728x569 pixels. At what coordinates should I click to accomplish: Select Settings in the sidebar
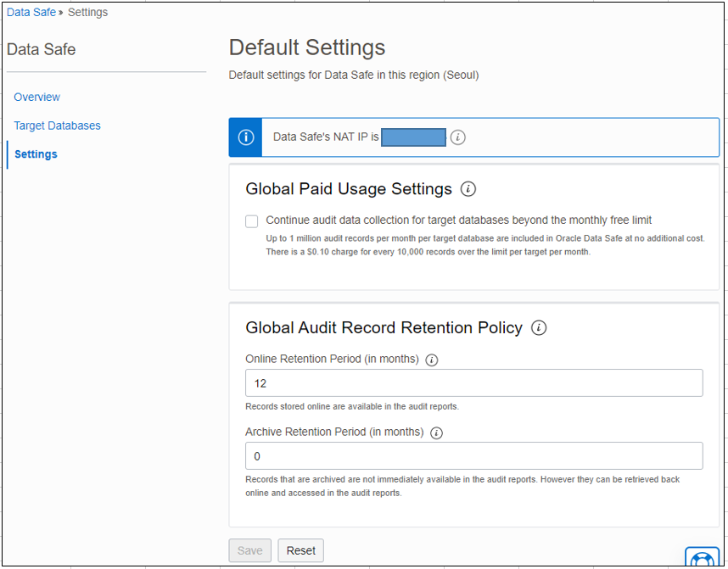click(36, 154)
